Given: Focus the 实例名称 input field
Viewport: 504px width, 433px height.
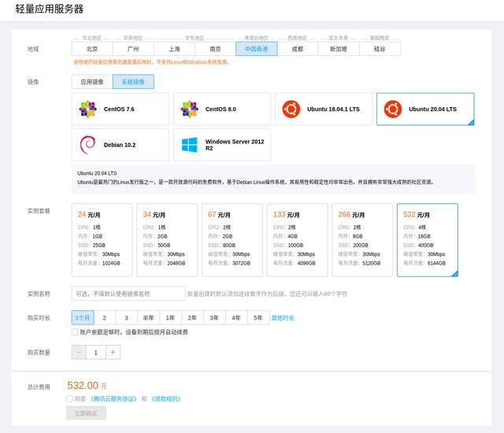Looking at the screenshot, I should 128,294.
